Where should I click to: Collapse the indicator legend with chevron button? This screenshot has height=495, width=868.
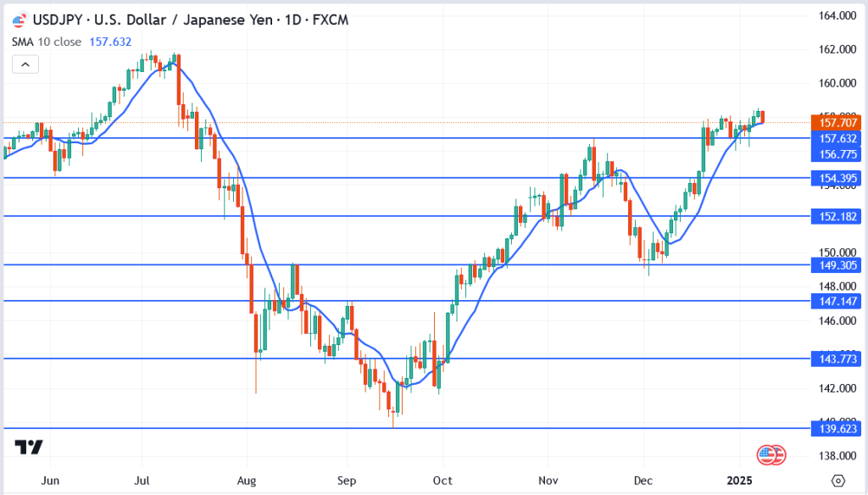click(25, 64)
